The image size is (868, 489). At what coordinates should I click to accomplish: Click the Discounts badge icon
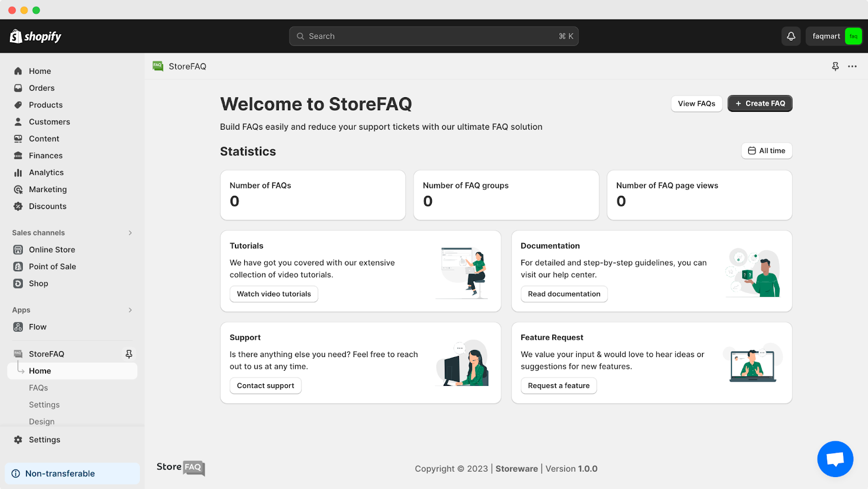(18, 206)
